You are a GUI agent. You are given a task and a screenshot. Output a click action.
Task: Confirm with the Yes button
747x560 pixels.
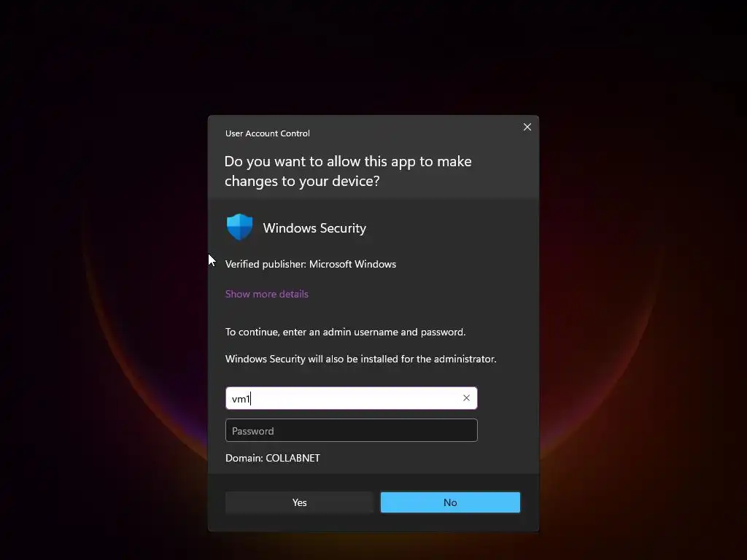(x=299, y=502)
